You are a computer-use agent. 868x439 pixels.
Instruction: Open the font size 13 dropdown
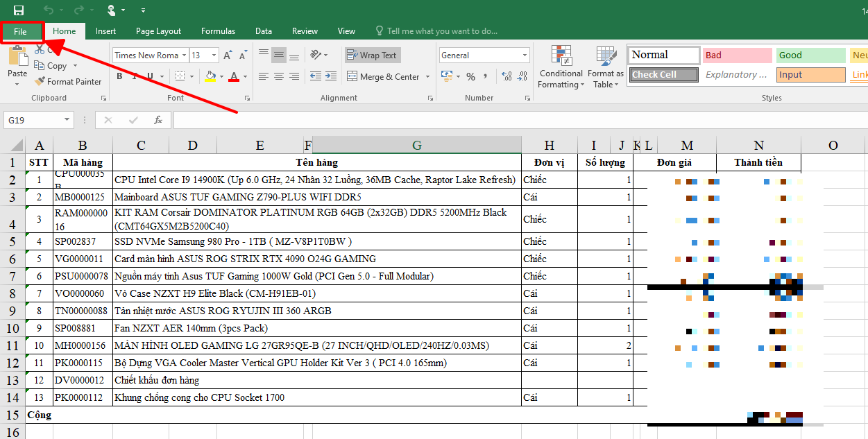tap(214, 55)
